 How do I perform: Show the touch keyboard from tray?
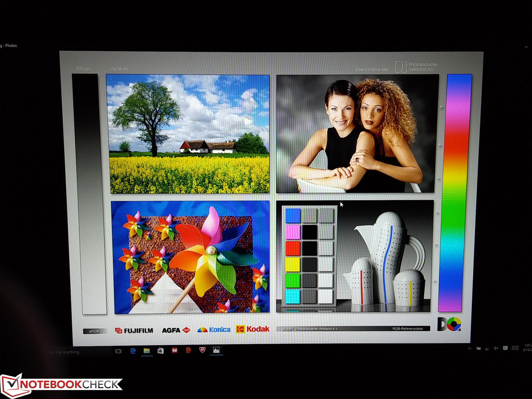click(515, 348)
